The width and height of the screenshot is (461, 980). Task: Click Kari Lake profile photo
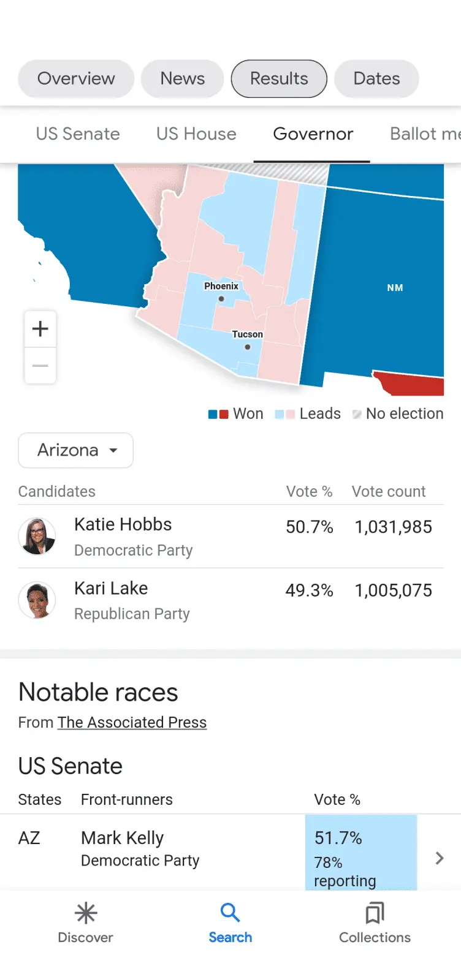coord(37,600)
